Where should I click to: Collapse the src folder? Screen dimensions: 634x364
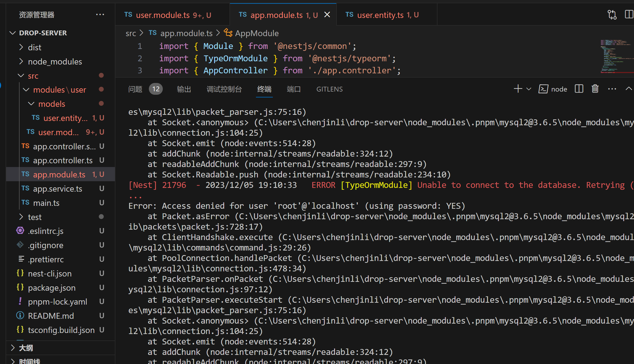click(x=61, y=76)
